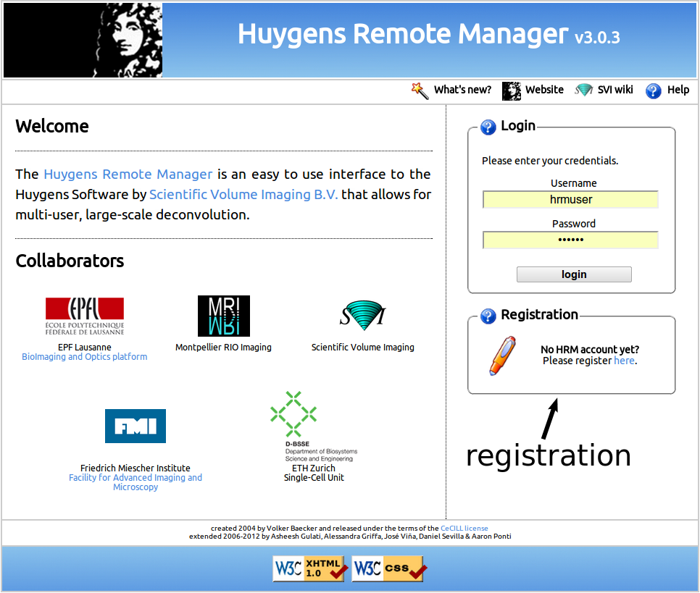
Task: Open the Help menu link
Action: (x=678, y=90)
